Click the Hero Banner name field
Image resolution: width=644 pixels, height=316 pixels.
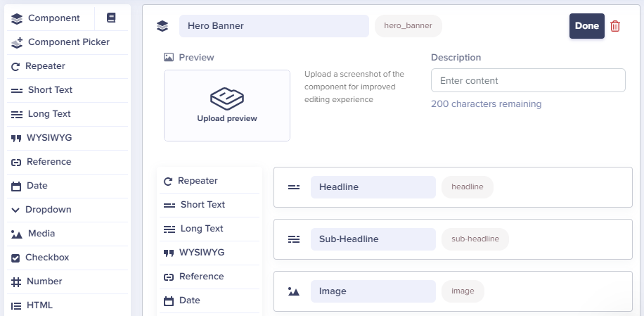274,26
